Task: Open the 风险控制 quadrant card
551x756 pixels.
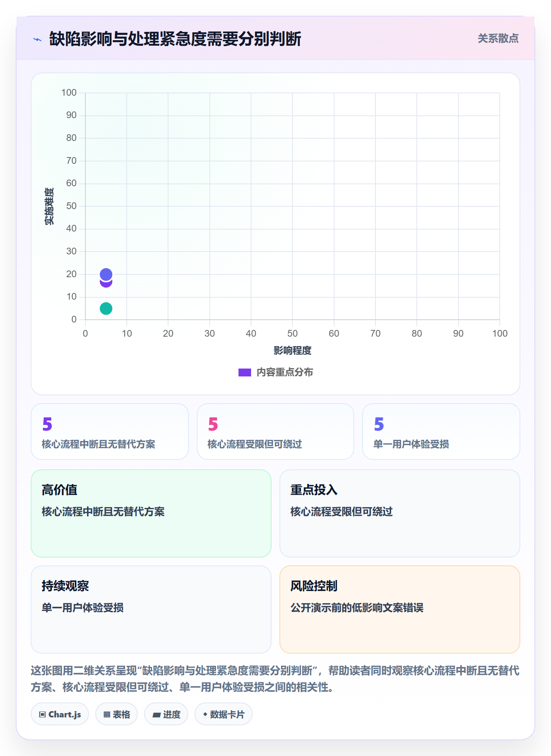Action: [399, 609]
